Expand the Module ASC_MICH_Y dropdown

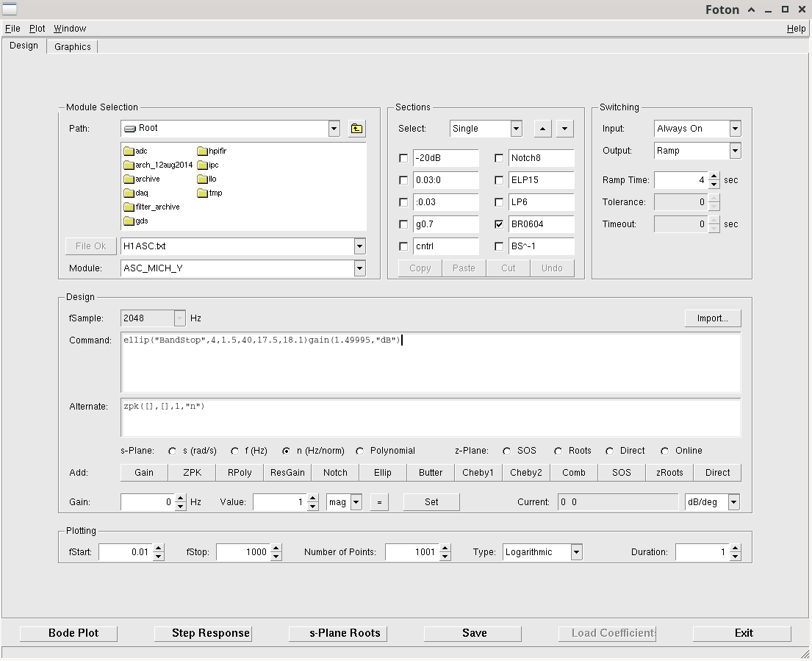(359, 268)
